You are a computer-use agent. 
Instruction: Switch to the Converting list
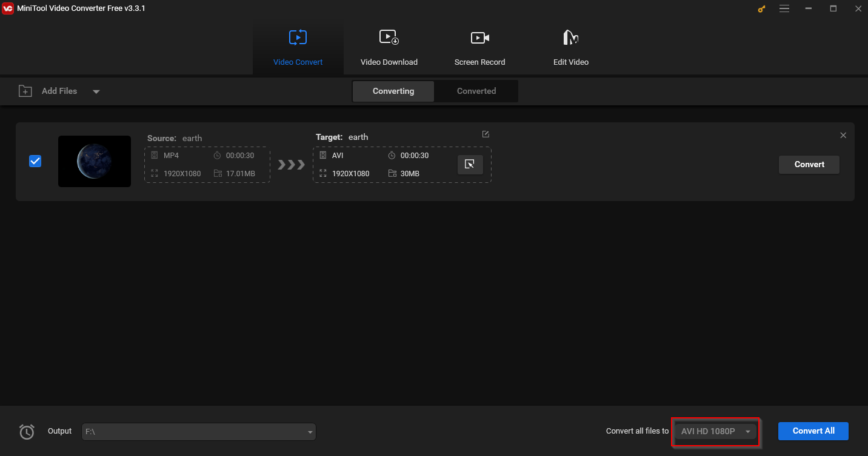[393, 91]
